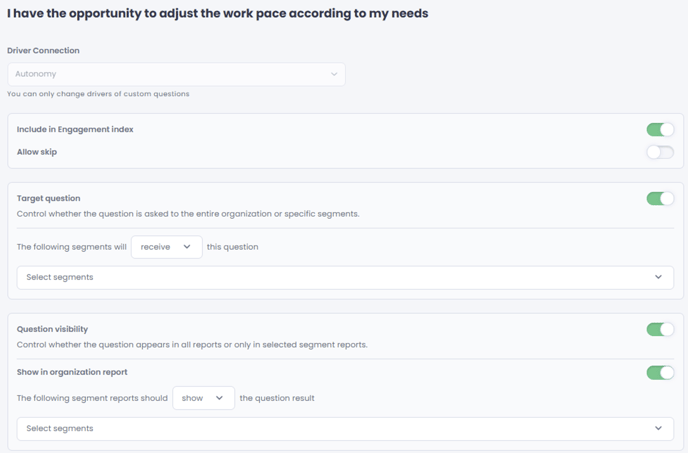Click chevron in visibility segments field
688x453 pixels.
tap(658, 428)
